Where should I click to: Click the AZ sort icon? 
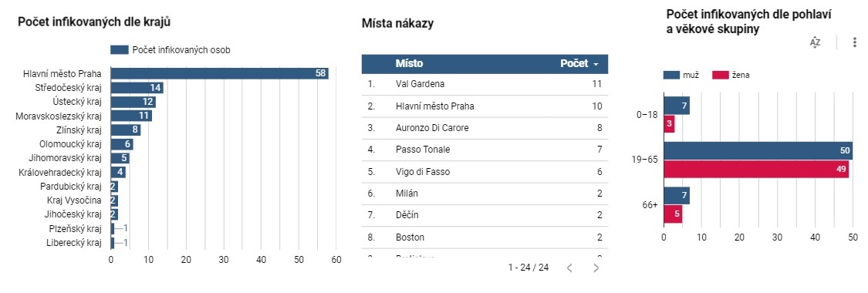tap(815, 42)
